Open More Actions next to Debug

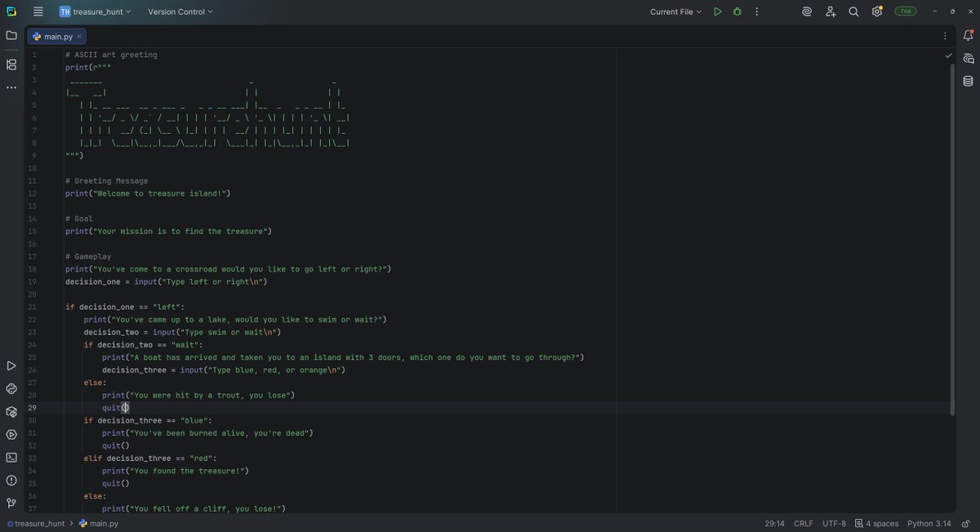coord(756,11)
